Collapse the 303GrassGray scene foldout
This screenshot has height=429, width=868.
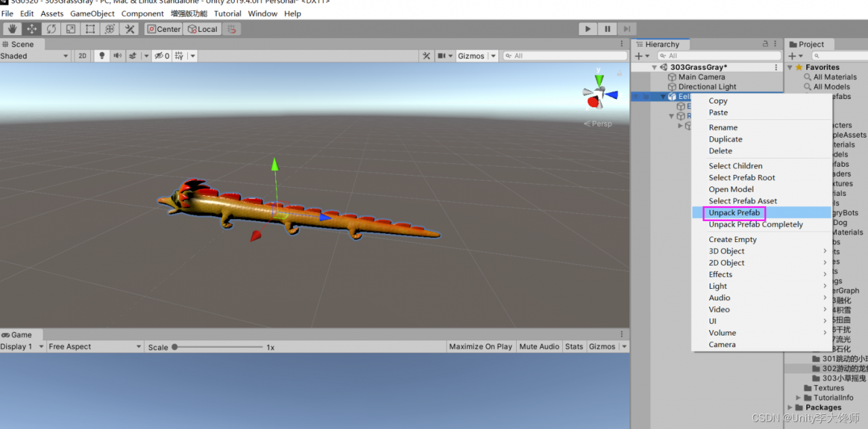coord(654,68)
